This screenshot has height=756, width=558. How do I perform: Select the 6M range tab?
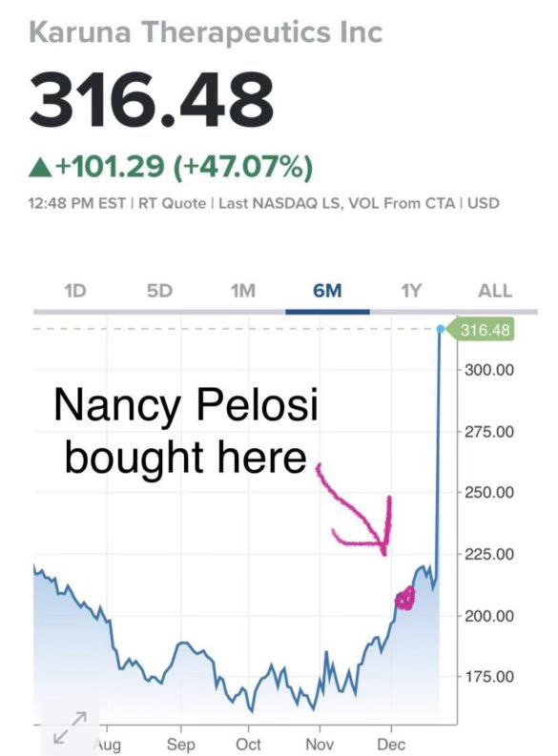pyautogui.click(x=327, y=291)
